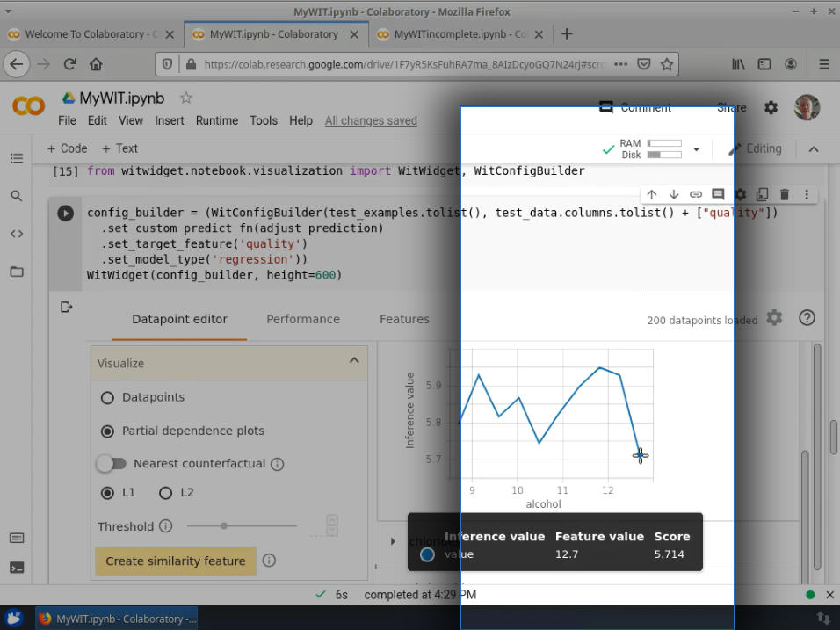
Task: Select the Datapoints radio button
Action: coord(108,397)
